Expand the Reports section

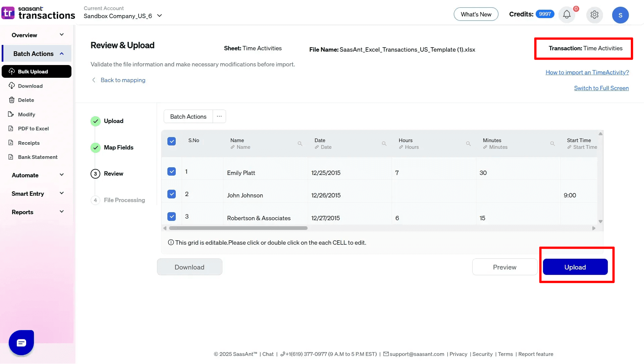click(37, 212)
